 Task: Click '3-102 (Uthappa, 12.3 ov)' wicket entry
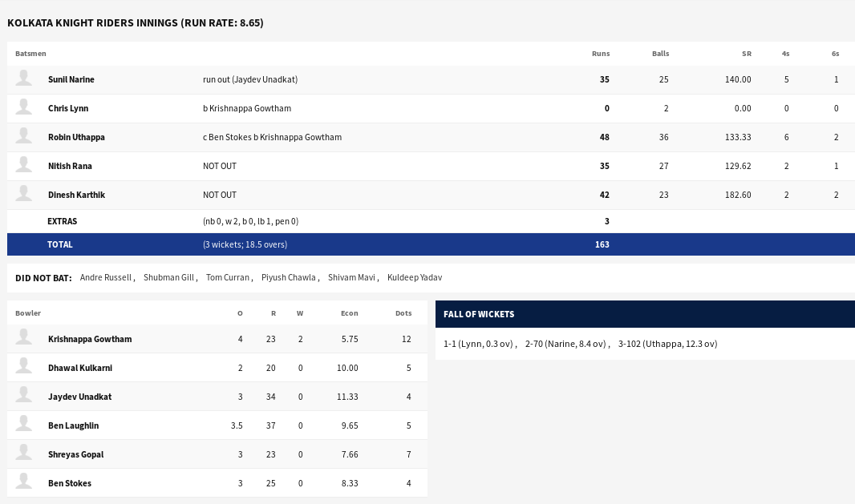tap(667, 344)
